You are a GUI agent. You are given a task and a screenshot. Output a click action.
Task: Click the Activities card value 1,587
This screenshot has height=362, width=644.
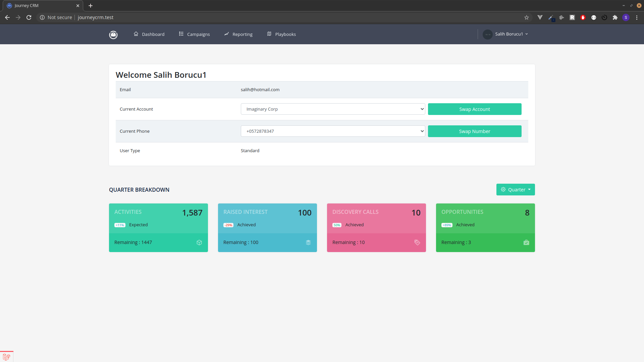coord(192,213)
